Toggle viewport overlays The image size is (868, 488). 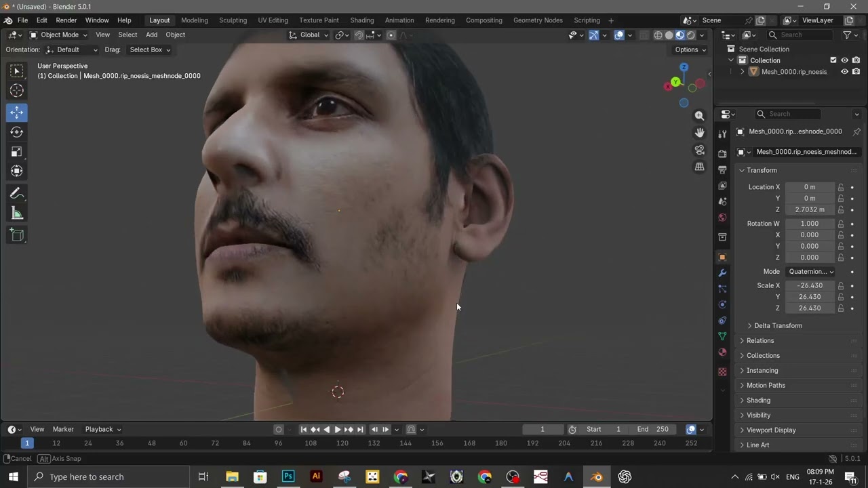point(618,35)
